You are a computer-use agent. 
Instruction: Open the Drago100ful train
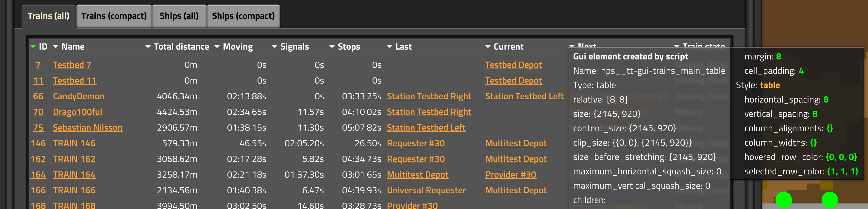coord(77,112)
